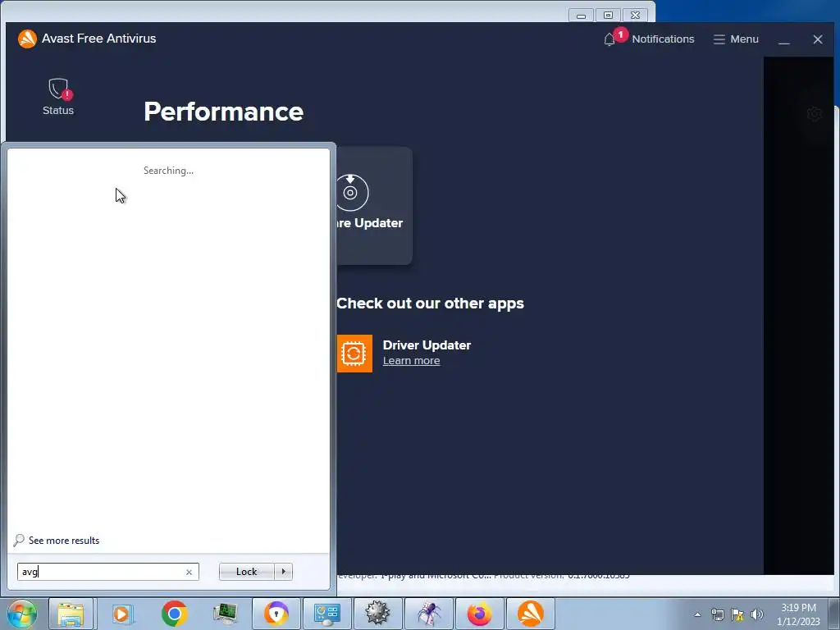Focus the Start menu search field
The width and height of the screenshot is (840, 630).
pos(107,572)
